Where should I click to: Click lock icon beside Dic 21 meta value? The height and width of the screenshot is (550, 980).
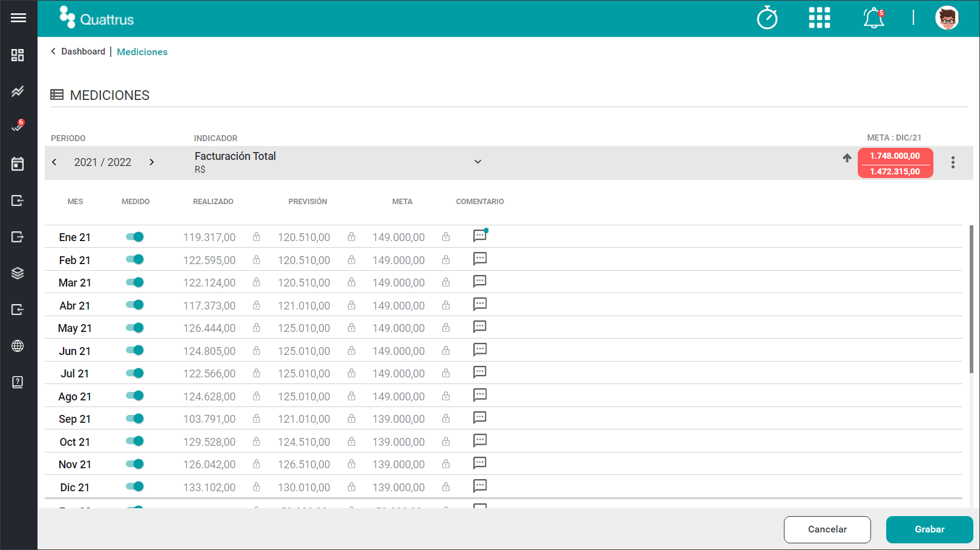(x=446, y=487)
